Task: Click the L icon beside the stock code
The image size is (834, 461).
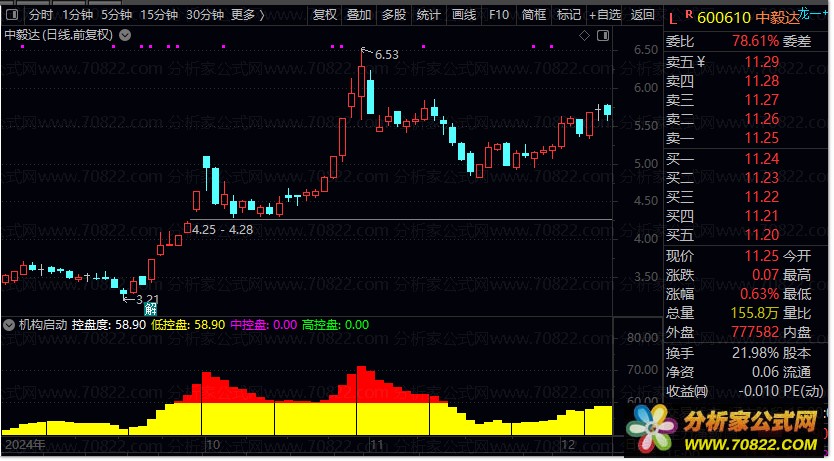Action: (x=673, y=19)
